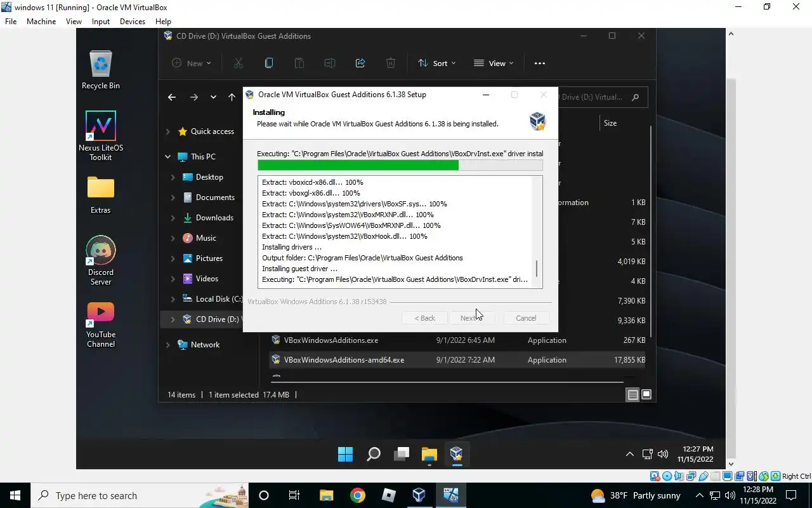
Task: Open the Sort dropdown in Explorer
Action: (x=436, y=63)
